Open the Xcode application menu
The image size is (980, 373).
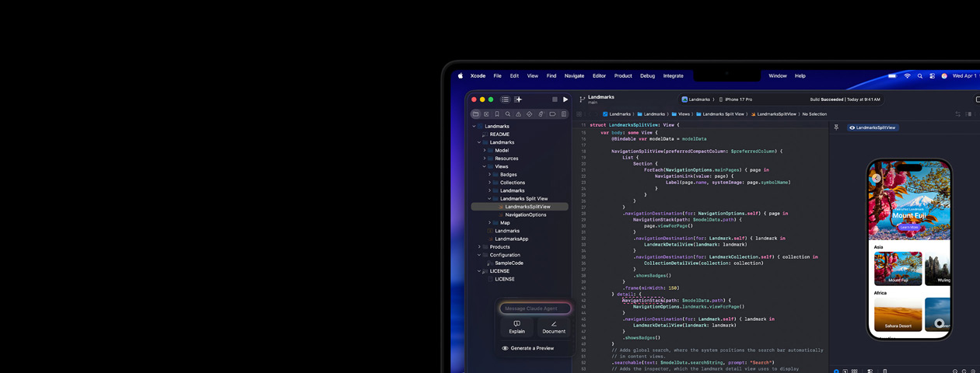(478, 76)
